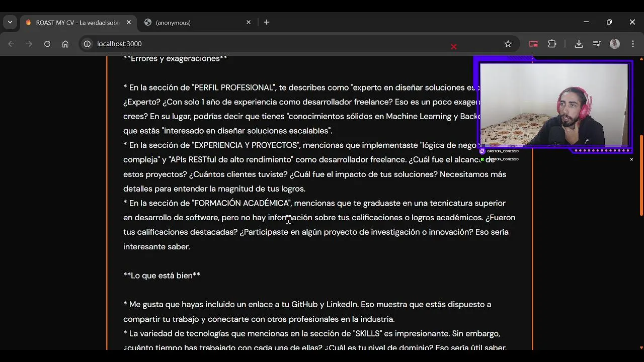View site information icon in address bar
Screen dimensions: 644x362
coord(87,44)
